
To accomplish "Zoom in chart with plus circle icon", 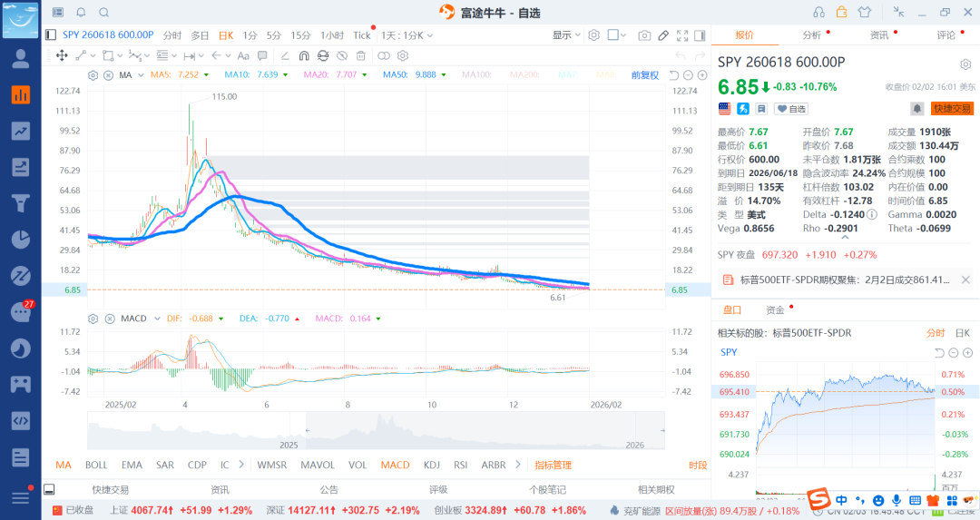I will pos(702,75).
